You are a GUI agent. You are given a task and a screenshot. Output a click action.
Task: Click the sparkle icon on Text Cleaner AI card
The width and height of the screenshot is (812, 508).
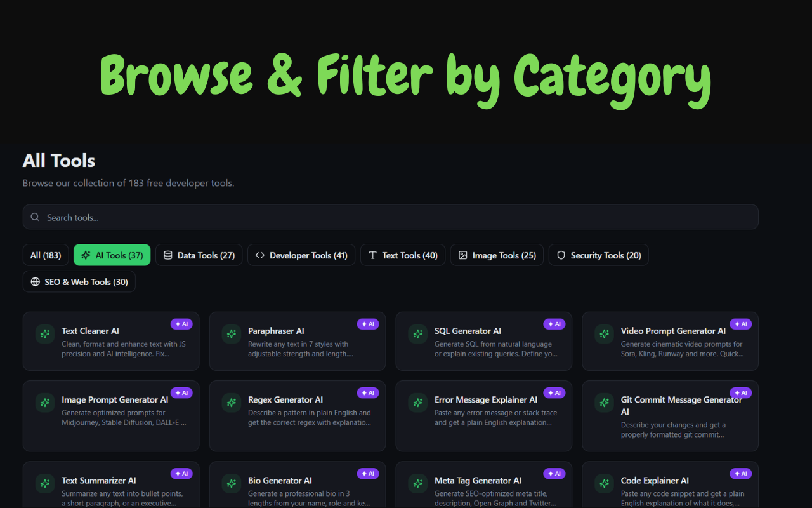point(44,334)
